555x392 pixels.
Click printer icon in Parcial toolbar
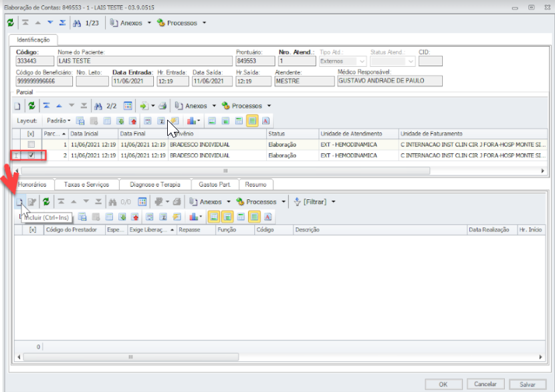[x=162, y=106]
